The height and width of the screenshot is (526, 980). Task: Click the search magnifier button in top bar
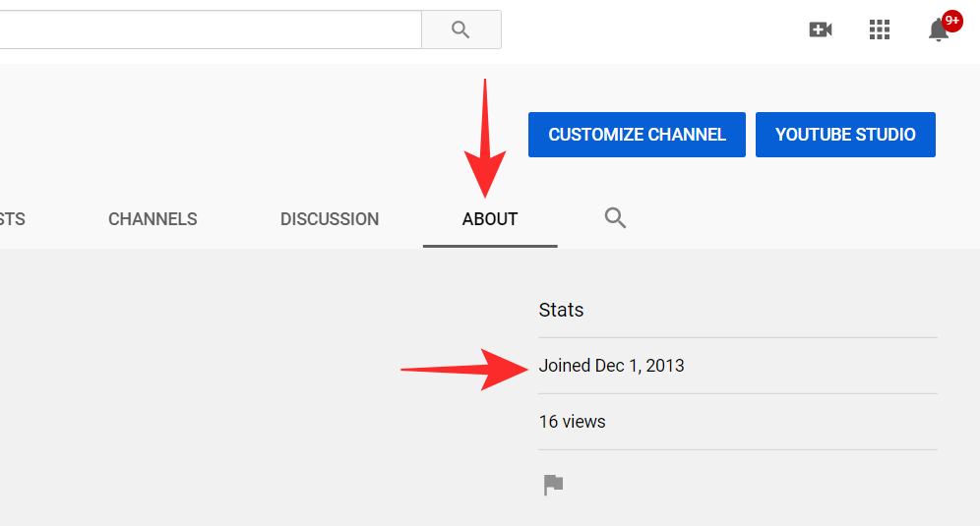(x=460, y=29)
